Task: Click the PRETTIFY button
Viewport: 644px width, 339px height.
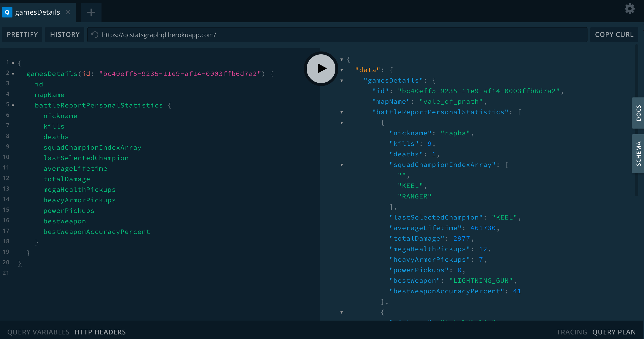Action: (x=22, y=34)
